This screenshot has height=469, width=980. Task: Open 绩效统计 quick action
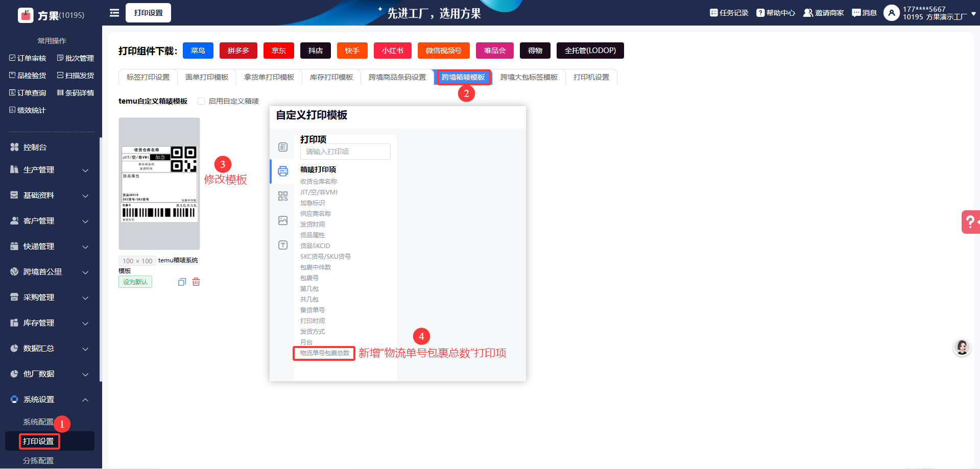click(28, 110)
